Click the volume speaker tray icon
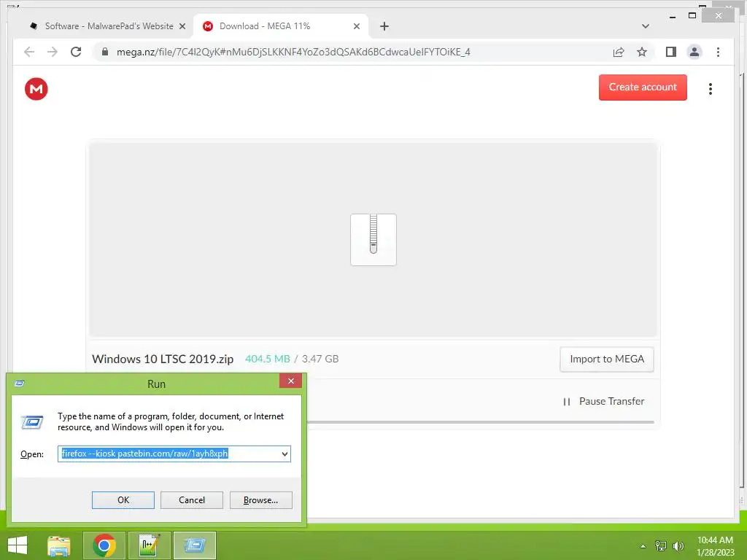Image resolution: width=747 pixels, height=560 pixels. point(678,545)
